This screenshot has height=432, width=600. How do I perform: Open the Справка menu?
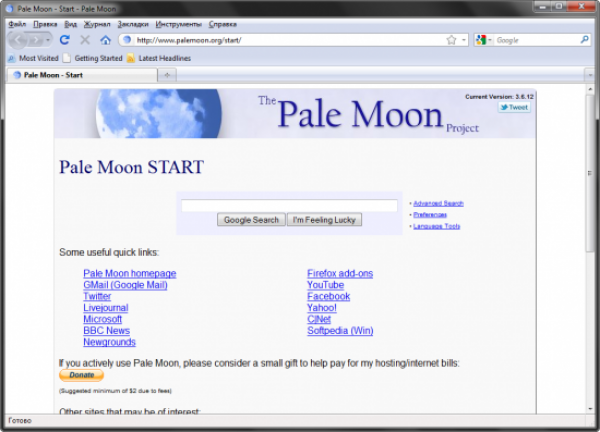(223, 24)
